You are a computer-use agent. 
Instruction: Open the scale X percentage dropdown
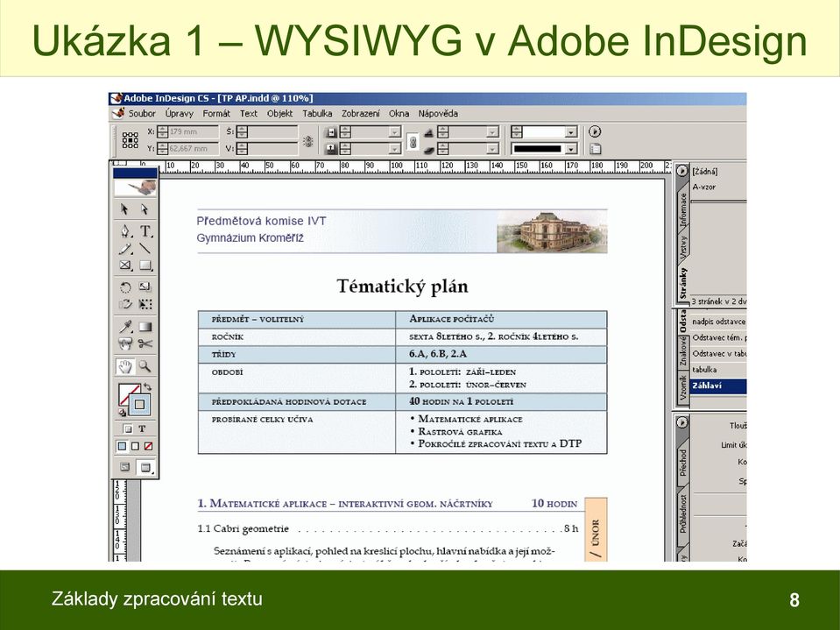(395, 131)
